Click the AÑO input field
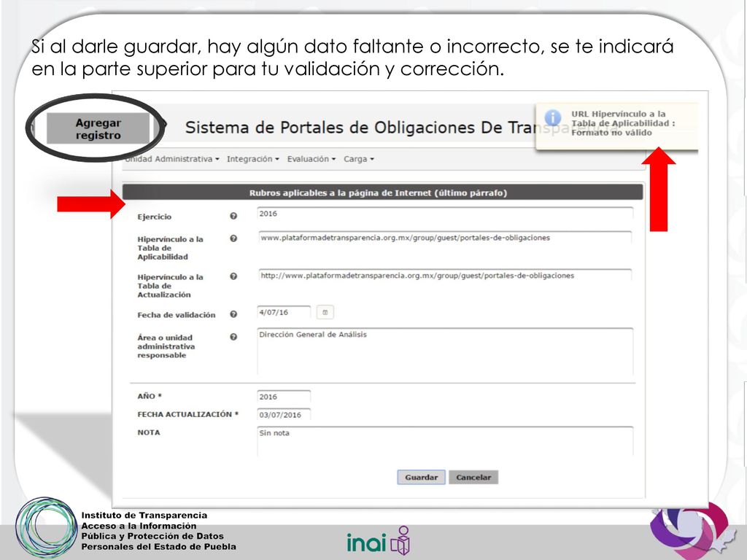Image resolution: width=747 pixels, height=560 pixels. point(284,397)
